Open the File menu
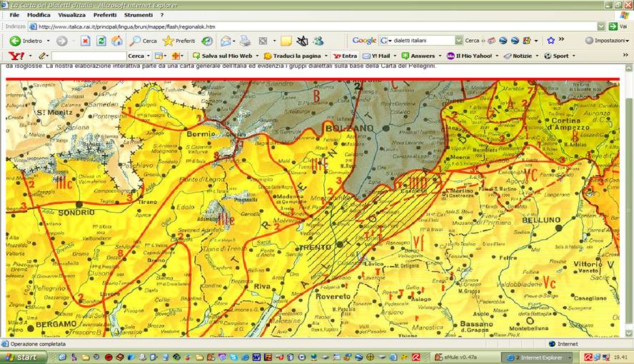 click(x=14, y=15)
